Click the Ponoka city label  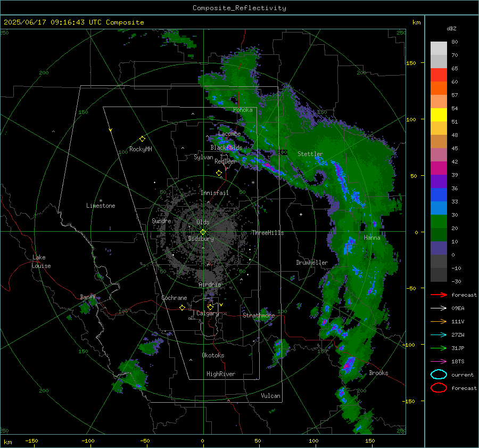tap(243, 110)
